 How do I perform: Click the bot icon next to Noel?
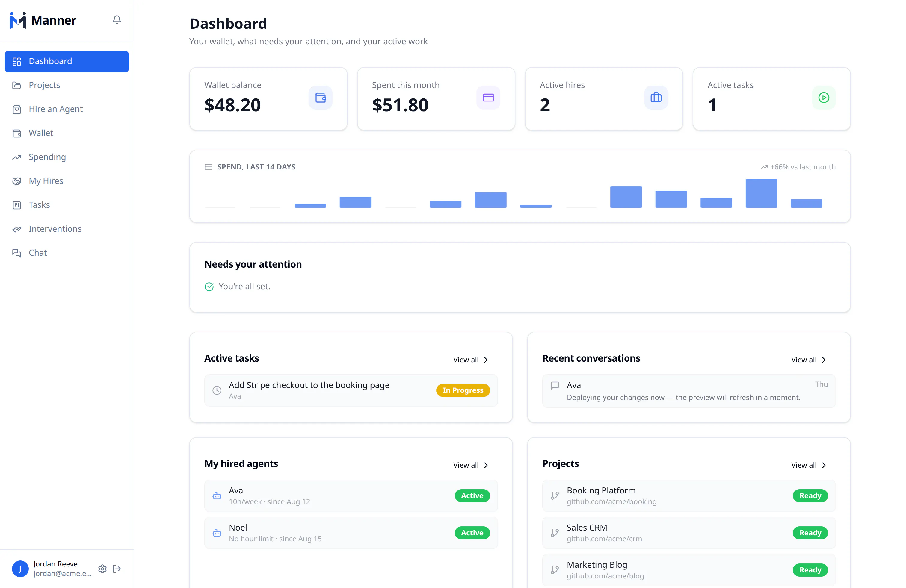[217, 533]
